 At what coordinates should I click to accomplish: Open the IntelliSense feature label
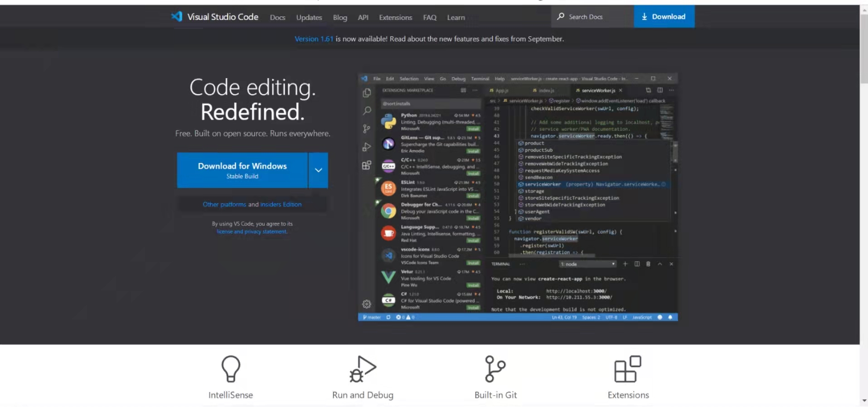pyautogui.click(x=231, y=395)
